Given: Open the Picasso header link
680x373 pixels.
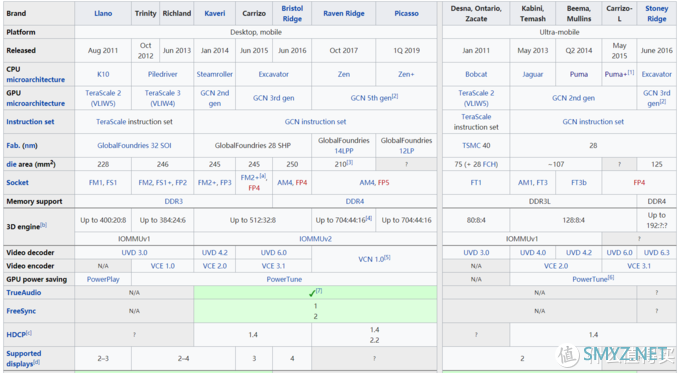Looking at the screenshot, I should click(406, 13).
